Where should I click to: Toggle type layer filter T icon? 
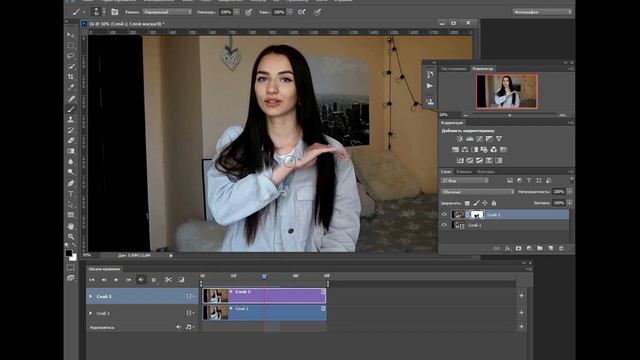[529, 180]
